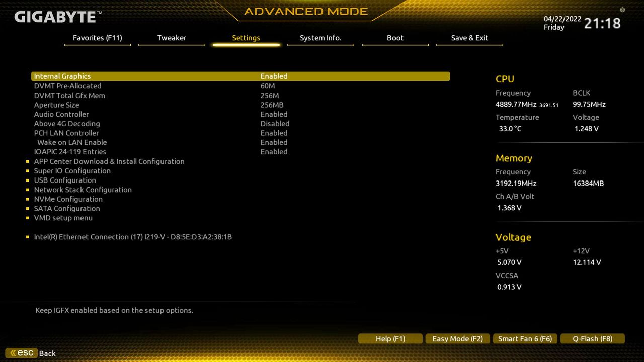Image resolution: width=644 pixels, height=362 pixels.
Task: Toggle IOAPIC 24-119 Entries Enabled value
Action: coord(274,152)
